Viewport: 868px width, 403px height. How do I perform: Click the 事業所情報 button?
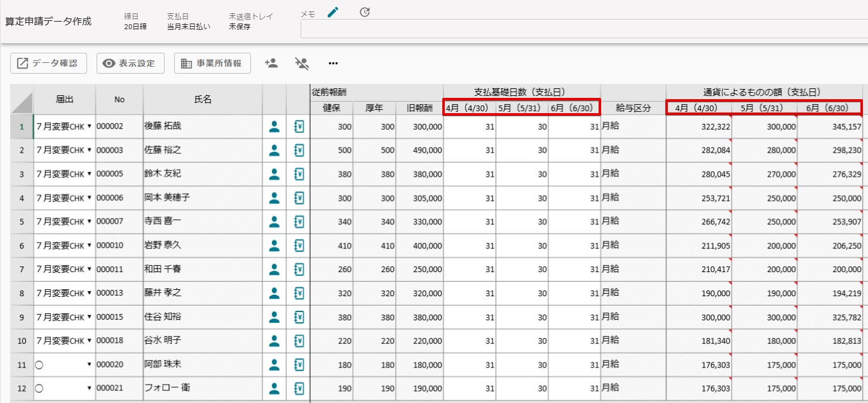212,63
